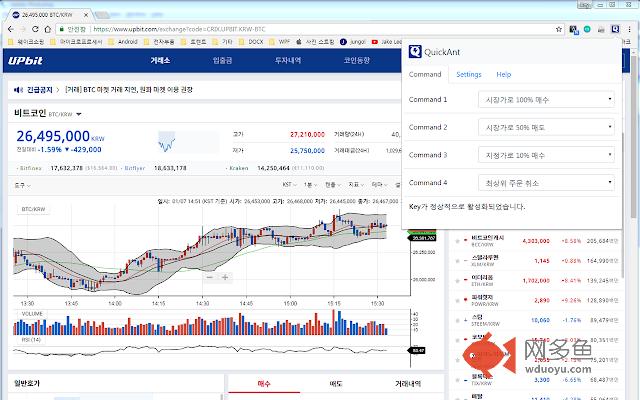The height and width of the screenshot is (400, 640).
Task: Select the 매수 buy tab
Action: click(x=264, y=383)
